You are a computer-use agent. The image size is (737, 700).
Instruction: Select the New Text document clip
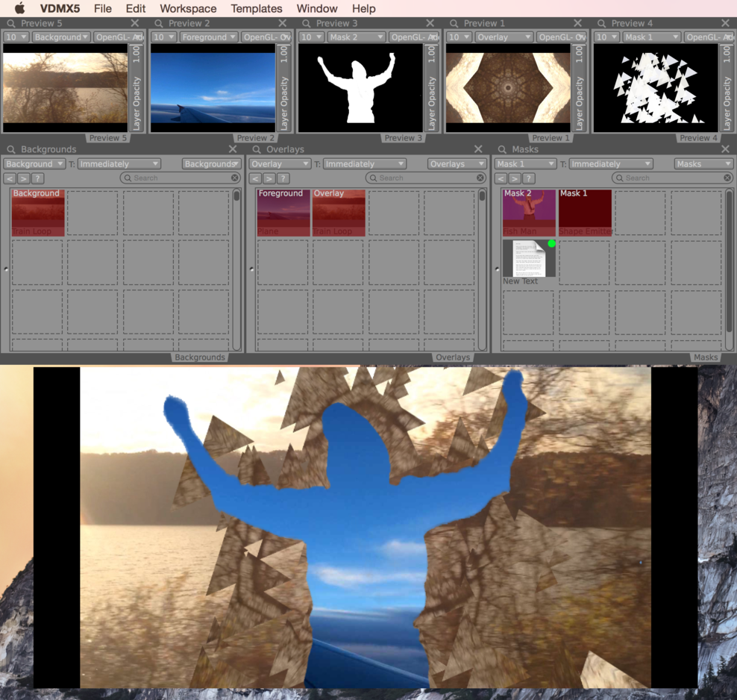[x=529, y=263]
